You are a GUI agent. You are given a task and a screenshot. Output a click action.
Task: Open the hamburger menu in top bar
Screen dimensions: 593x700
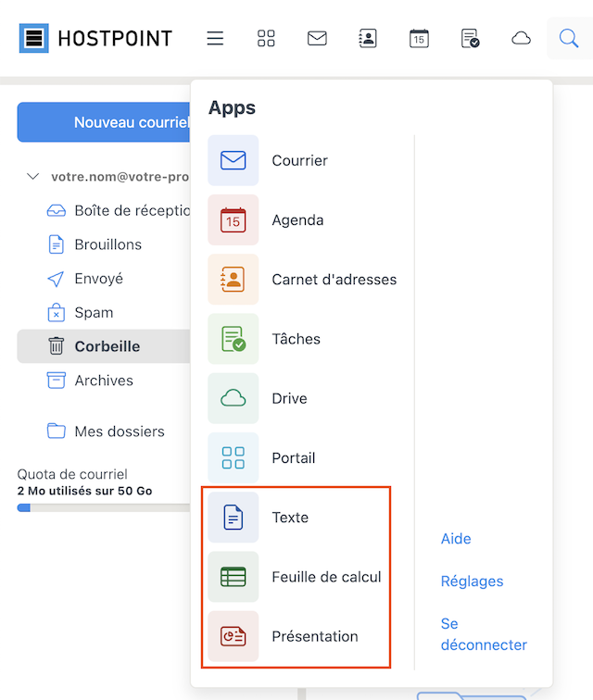tap(215, 38)
